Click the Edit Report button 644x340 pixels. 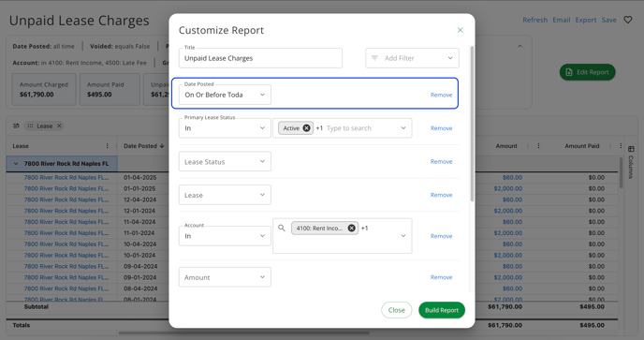pyautogui.click(x=587, y=72)
